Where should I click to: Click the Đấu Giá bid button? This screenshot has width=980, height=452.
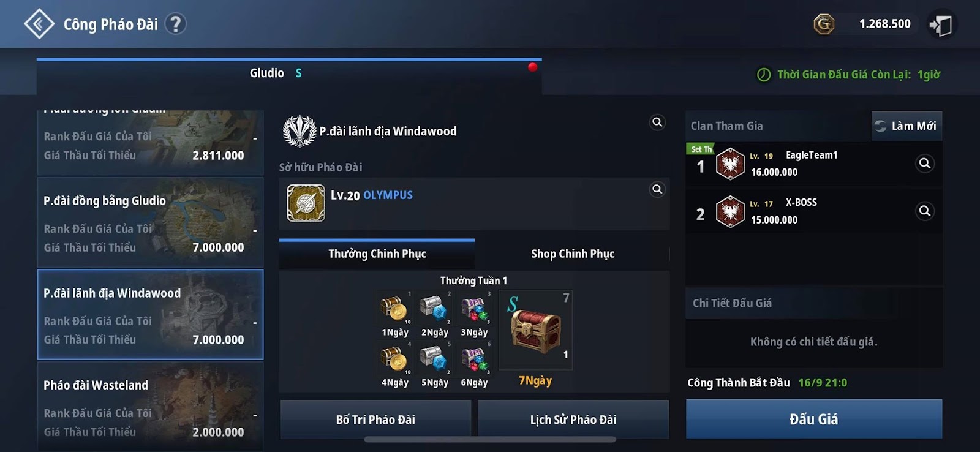(x=814, y=419)
